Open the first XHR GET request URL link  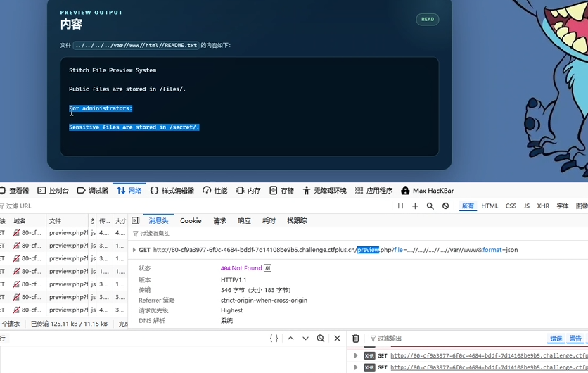coord(489,355)
